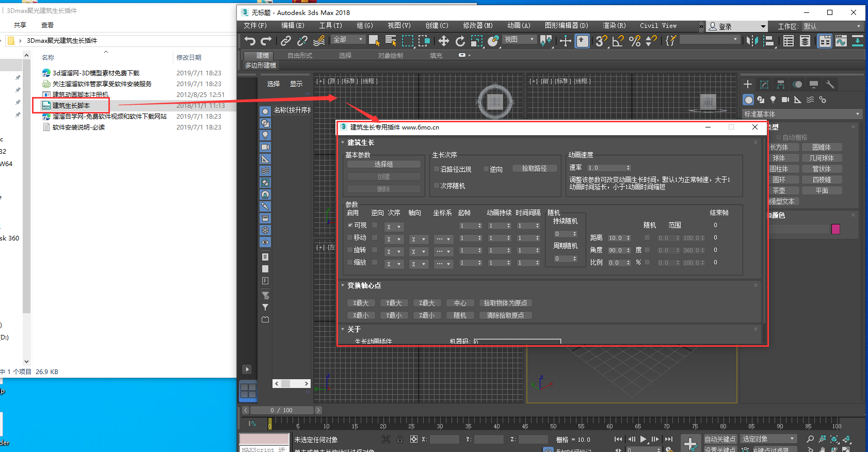Click the large Set Keys plus-key icon
The width and height of the screenshot is (868, 452).
click(690, 443)
